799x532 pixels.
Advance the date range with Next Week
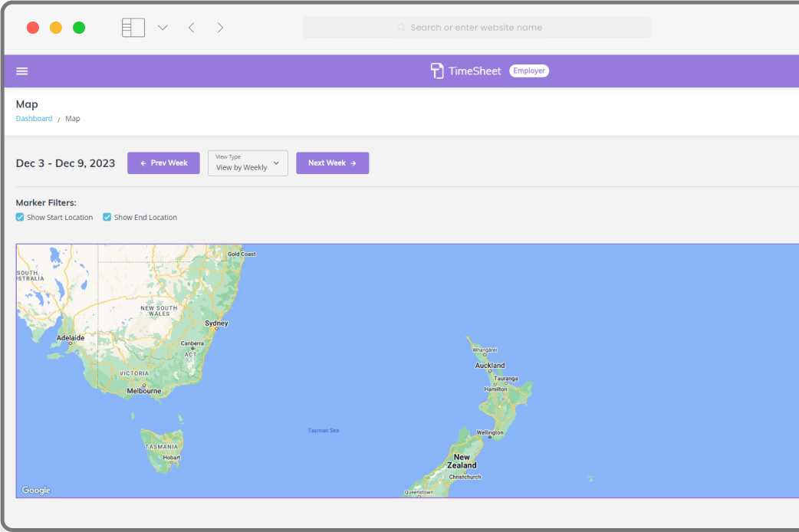click(x=332, y=163)
